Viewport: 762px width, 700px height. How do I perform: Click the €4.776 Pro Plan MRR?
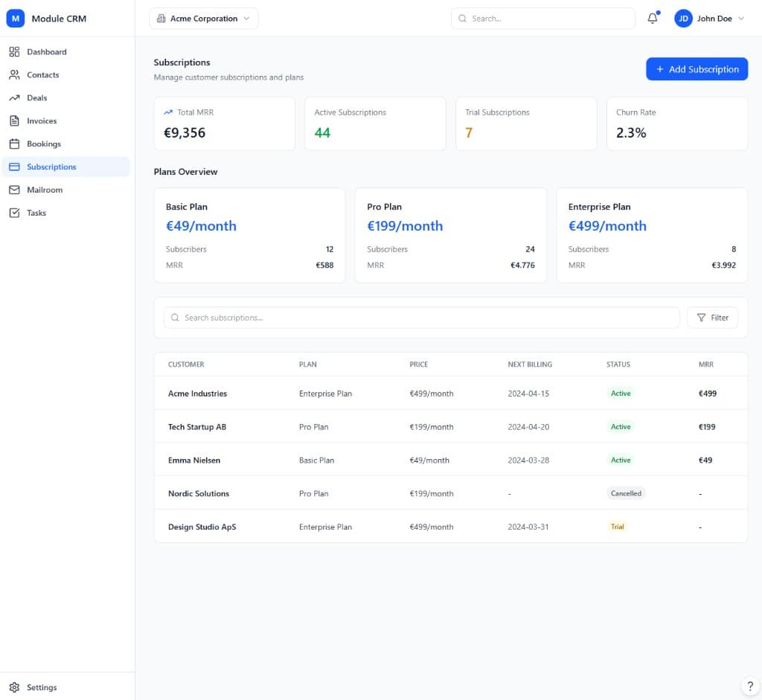point(522,266)
